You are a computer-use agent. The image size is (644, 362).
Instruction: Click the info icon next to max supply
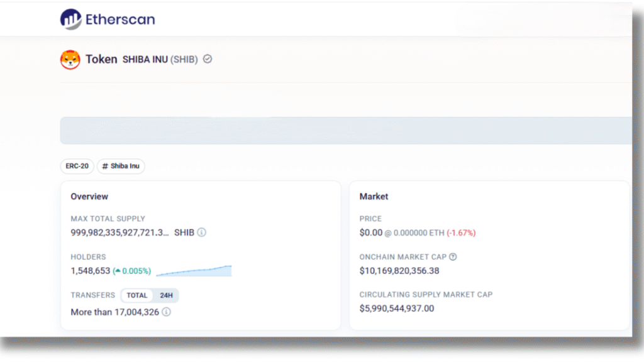pos(201,233)
